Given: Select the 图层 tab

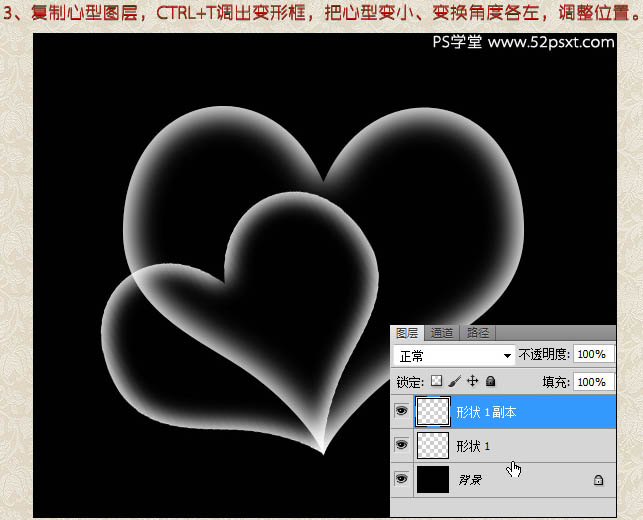Looking at the screenshot, I should point(407,333).
